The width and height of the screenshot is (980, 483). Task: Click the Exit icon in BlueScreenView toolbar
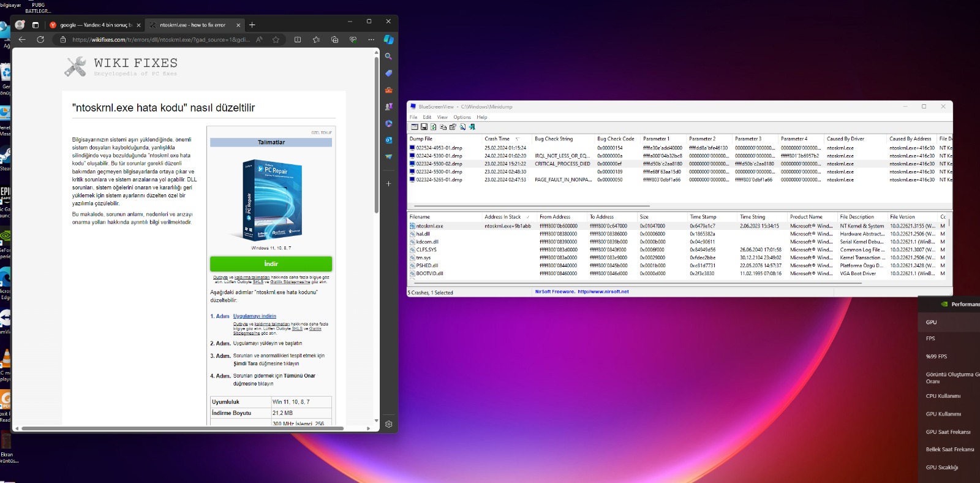tap(472, 127)
